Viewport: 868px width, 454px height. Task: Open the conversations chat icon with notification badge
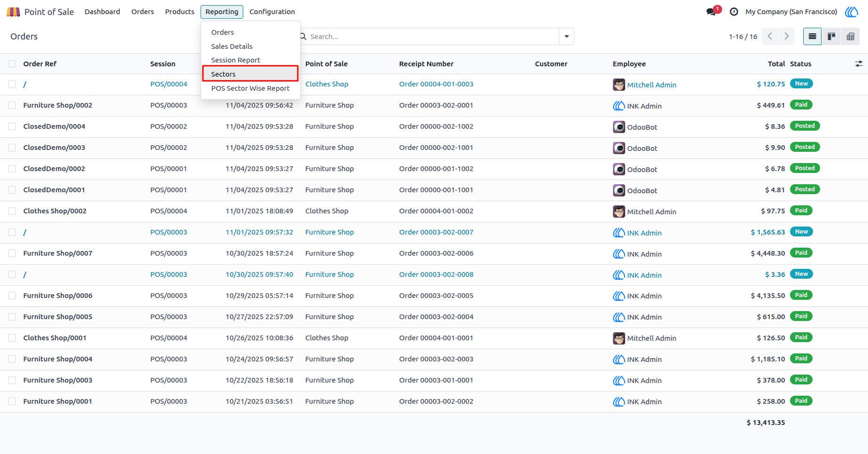pyautogui.click(x=712, y=12)
